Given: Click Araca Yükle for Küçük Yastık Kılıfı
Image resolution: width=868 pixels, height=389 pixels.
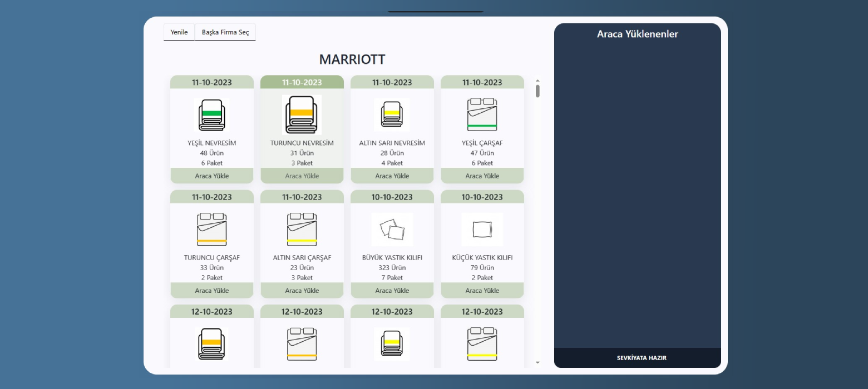Looking at the screenshot, I should (482, 290).
